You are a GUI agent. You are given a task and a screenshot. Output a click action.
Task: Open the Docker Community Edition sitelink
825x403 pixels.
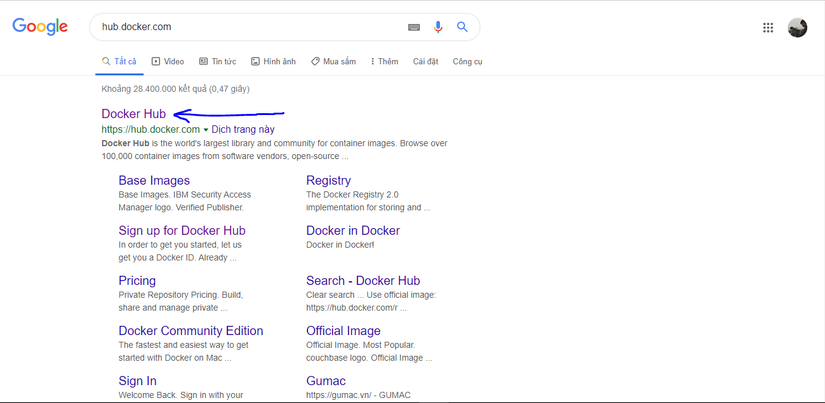point(191,331)
